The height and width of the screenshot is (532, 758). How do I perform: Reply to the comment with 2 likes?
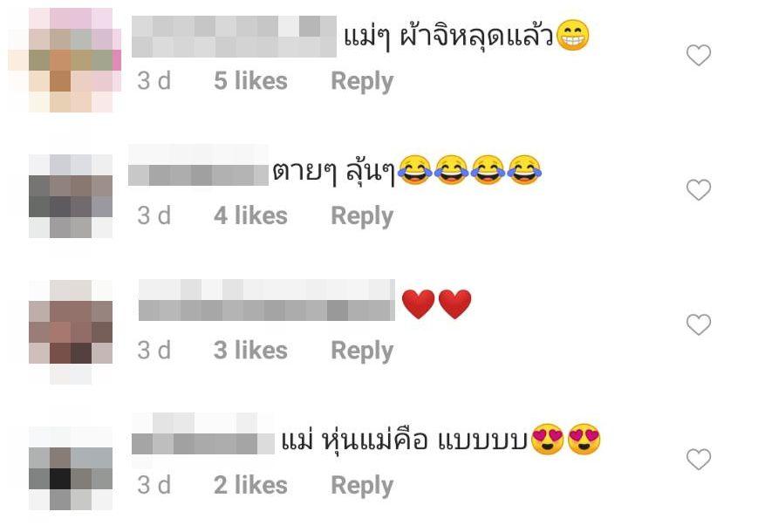point(362,486)
